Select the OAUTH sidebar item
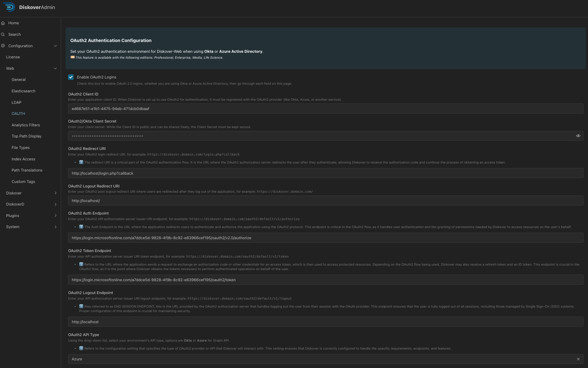The height and width of the screenshot is (368, 588). pos(18,114)
